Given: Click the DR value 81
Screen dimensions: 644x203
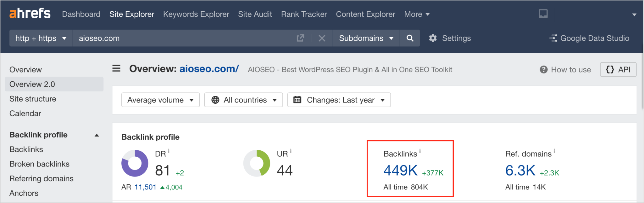Looking at the screenshot, I should point(163,171).
